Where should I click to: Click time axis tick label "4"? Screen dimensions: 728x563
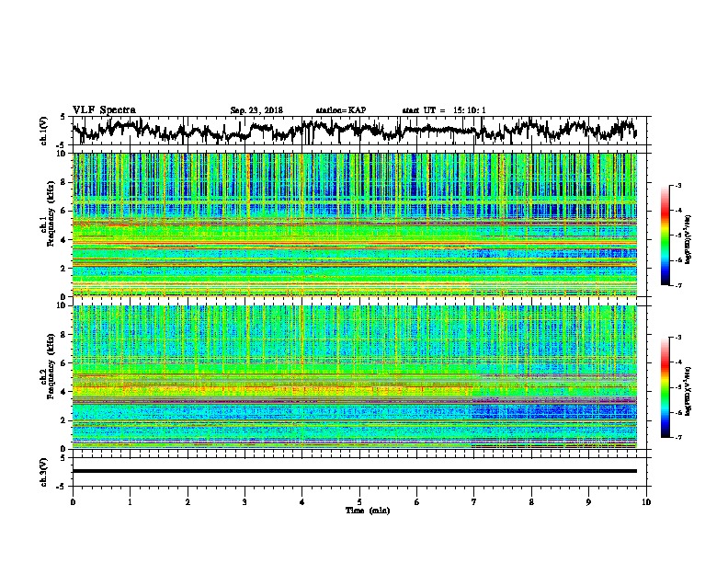tap(302, 502)
